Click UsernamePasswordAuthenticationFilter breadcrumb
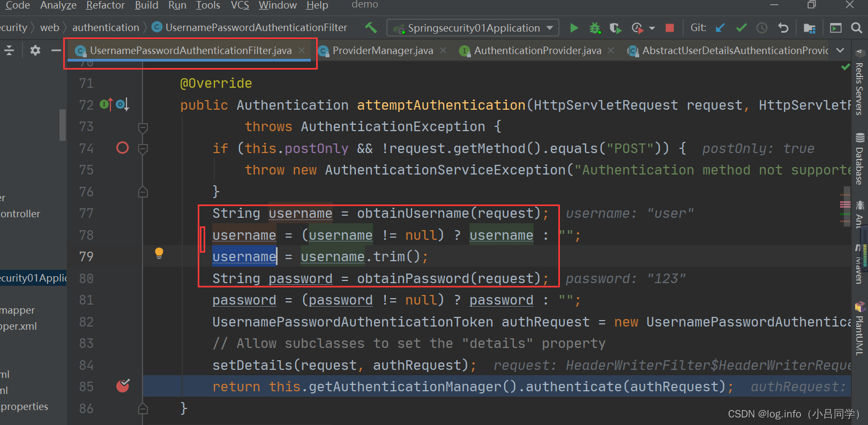 (x=250, y=27)
